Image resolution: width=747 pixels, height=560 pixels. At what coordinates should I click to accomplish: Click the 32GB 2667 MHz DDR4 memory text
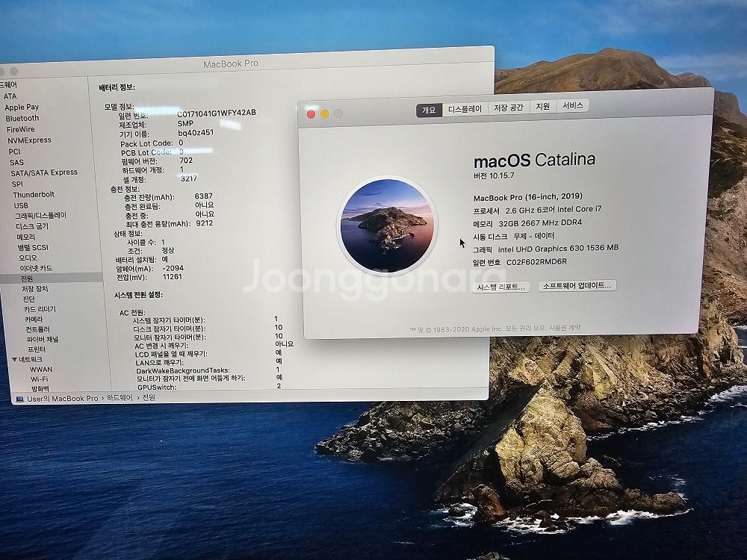click(x=540, y=223)
